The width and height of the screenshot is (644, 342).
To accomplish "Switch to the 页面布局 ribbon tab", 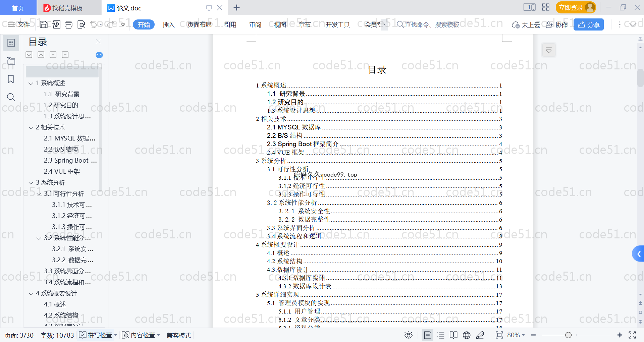I will tap(199, 24).
